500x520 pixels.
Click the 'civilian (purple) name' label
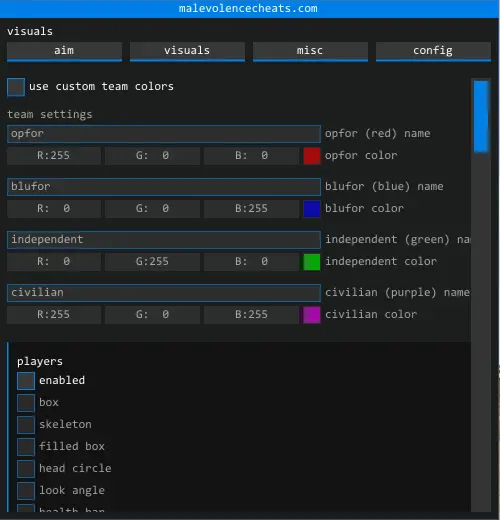pyautogui.click(x=397, y=293)
